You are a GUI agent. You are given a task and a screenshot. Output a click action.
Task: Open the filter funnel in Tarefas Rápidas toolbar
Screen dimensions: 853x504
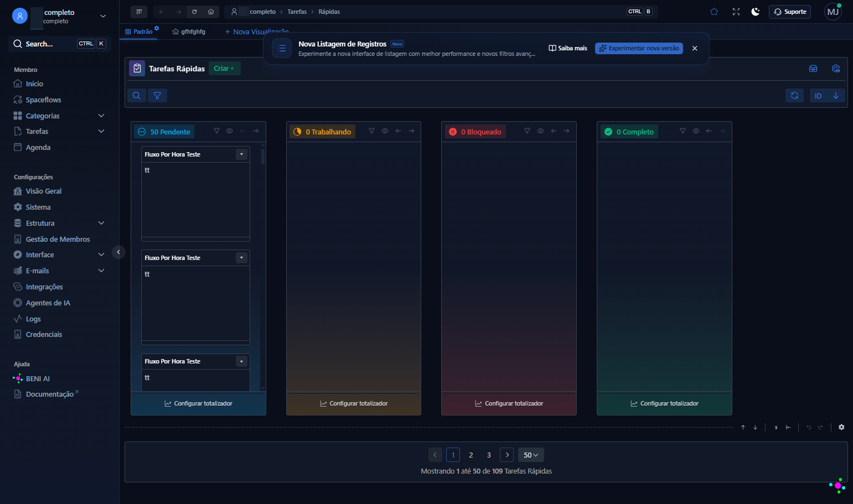(x=157, y=96)
